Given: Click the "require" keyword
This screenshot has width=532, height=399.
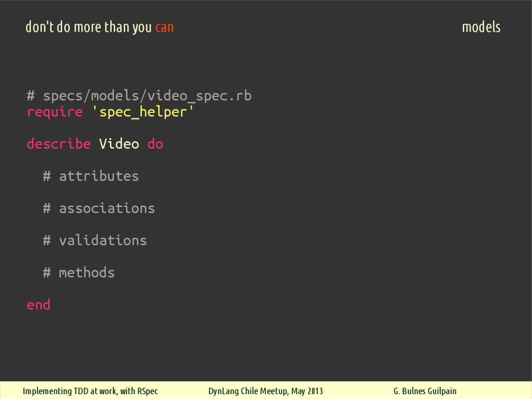Looking at the screenshot, I should 55,113.
